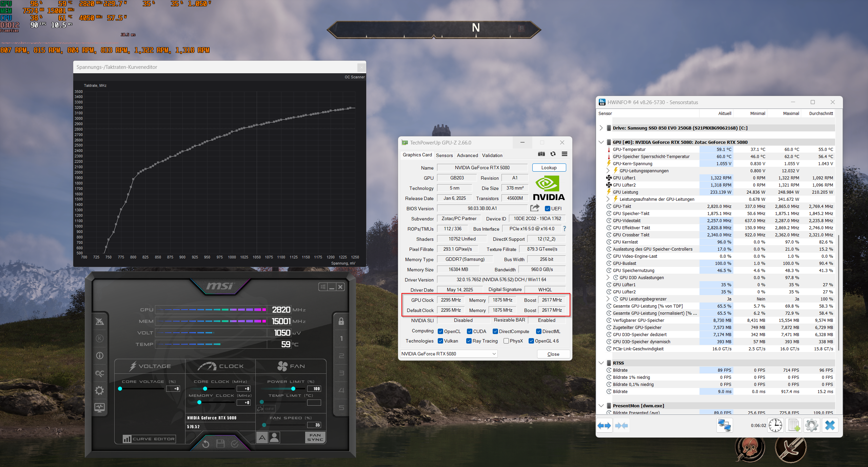Image resolution: width=868 pixels, height=467 pixels.
Task: Switch to the Sensors tab in GPU-Z
Action: (x=444, y=155)
